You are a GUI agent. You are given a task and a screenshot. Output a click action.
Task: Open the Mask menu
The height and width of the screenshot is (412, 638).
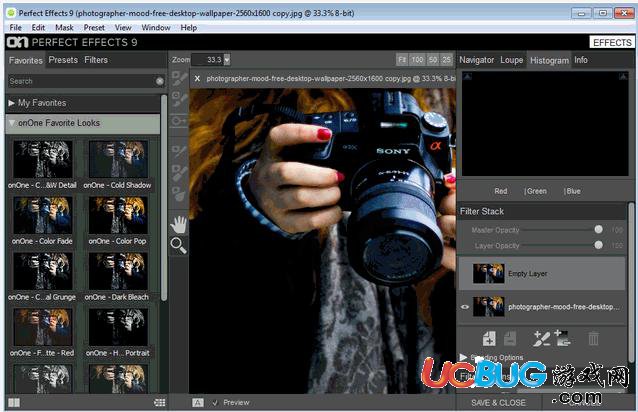pyautogui.click(x=64, y=28)
